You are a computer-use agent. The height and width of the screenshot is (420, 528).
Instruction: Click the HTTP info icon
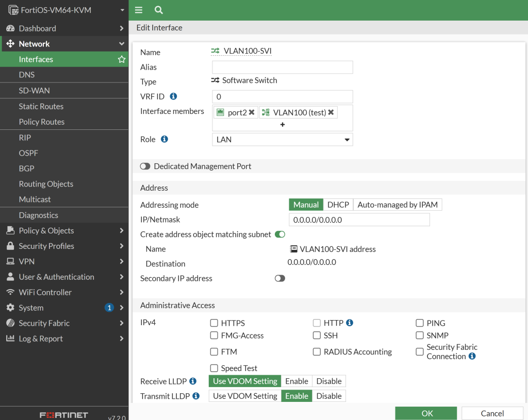[x=350, y=323]
